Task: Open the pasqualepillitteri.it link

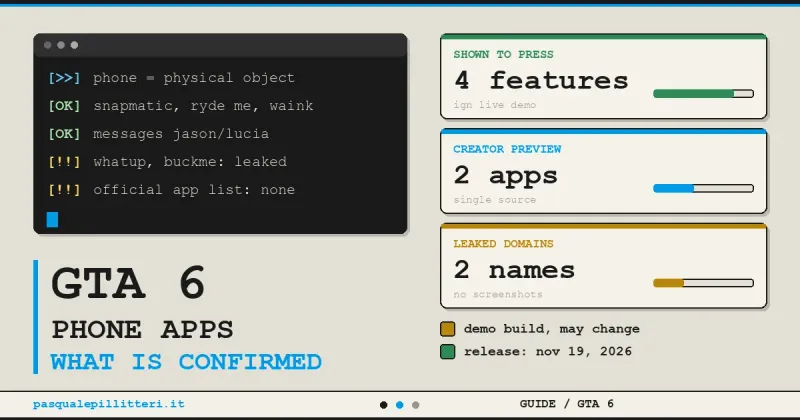Action: pos(109,404)
